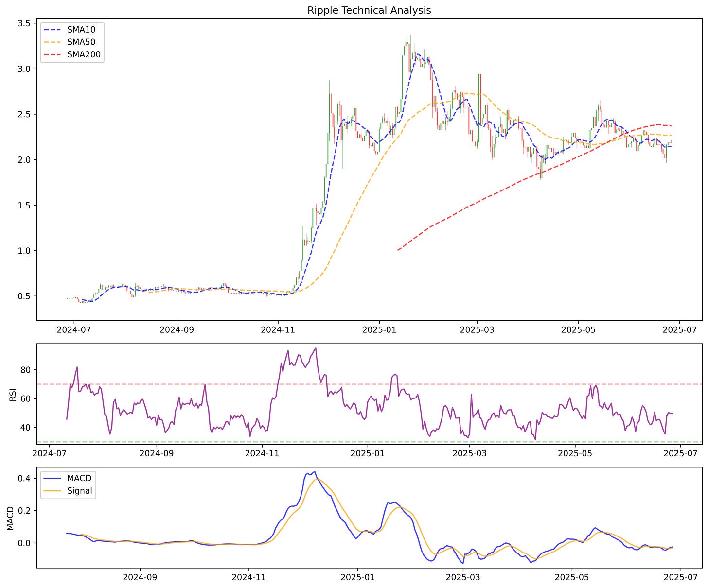Click the orange dashed SMA50 legend line sample
708x588 pixels.
[x=53, y=43]
